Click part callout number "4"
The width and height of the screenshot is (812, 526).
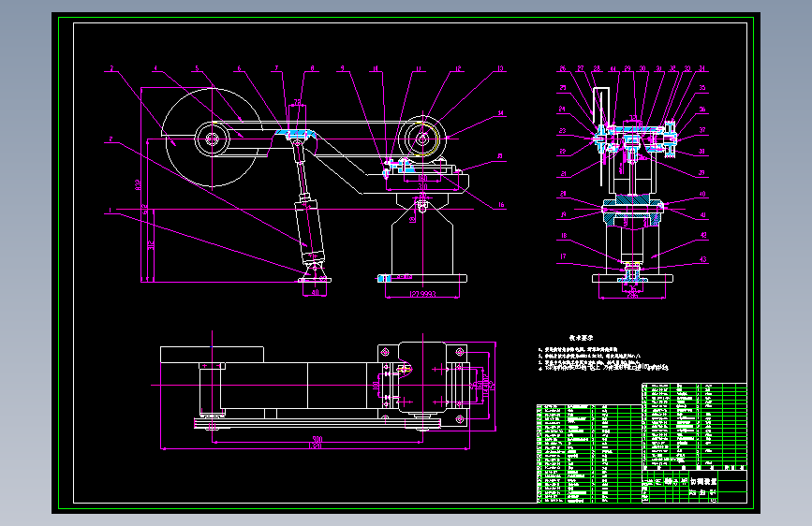point(155,67)
